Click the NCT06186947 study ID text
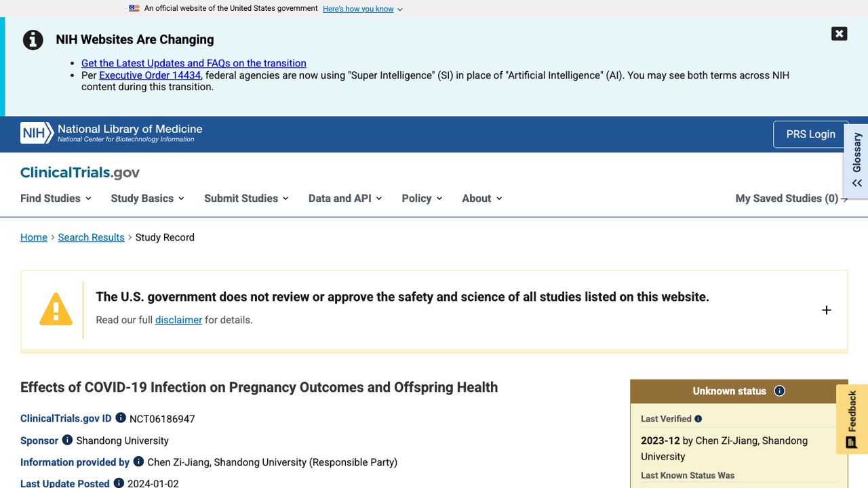868x488 pixels. [162, 419]
